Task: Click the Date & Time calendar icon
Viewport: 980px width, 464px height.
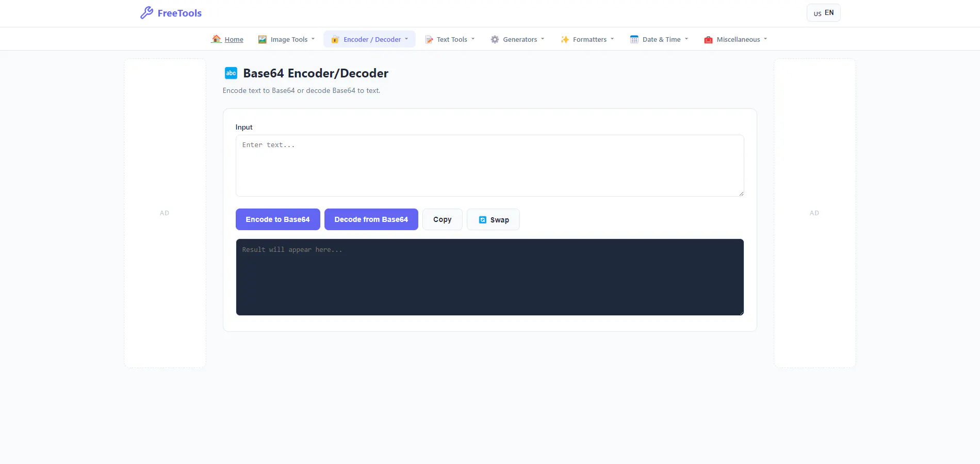Action: click(x=634, y=39)
